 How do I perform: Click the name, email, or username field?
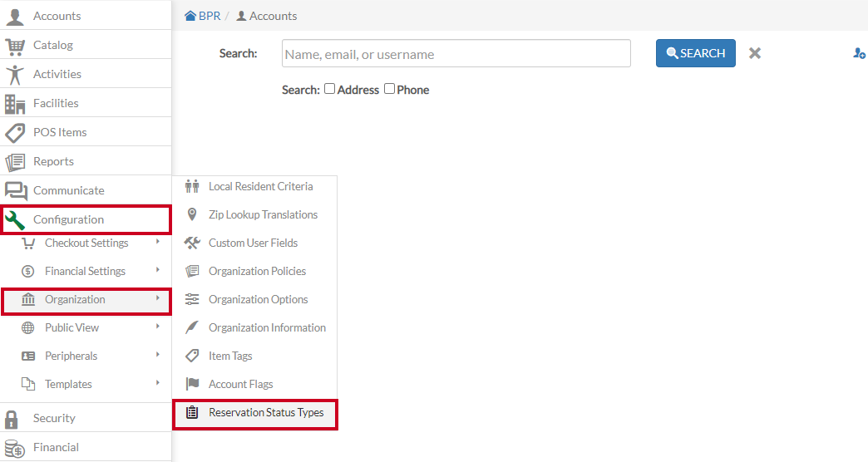coord(456,53)
